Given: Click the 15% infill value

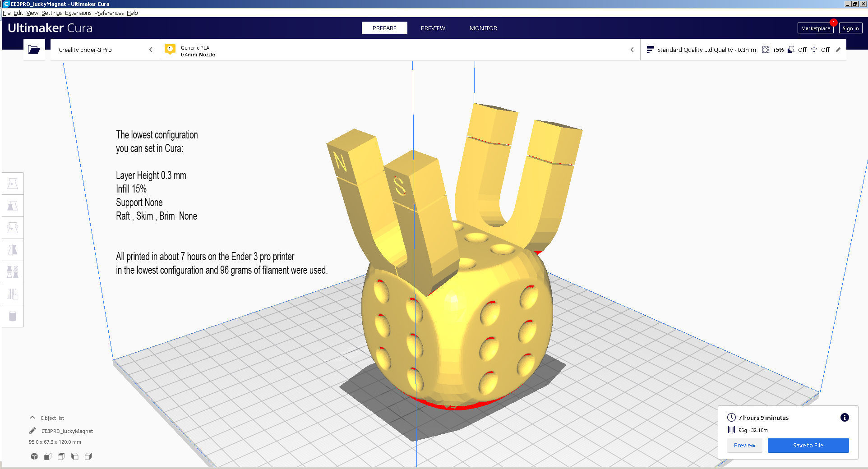Looking at the screenshot, I should coord(778,50).
